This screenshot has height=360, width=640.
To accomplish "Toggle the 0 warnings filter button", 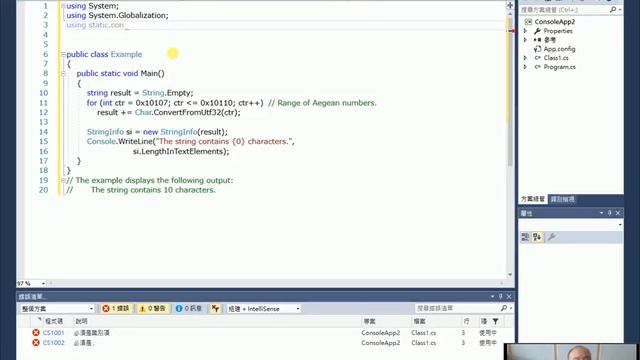I will [x=153, y=309].
